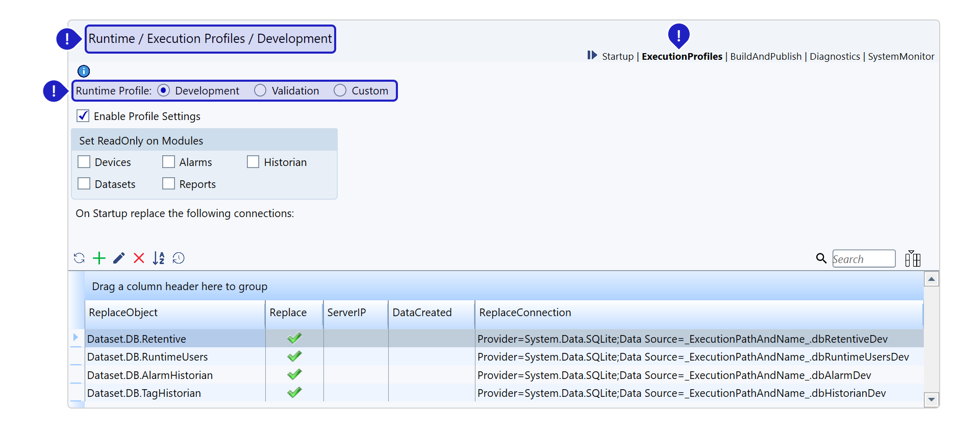
Task: Go to the Startup page link
Action: pos(617,57)
